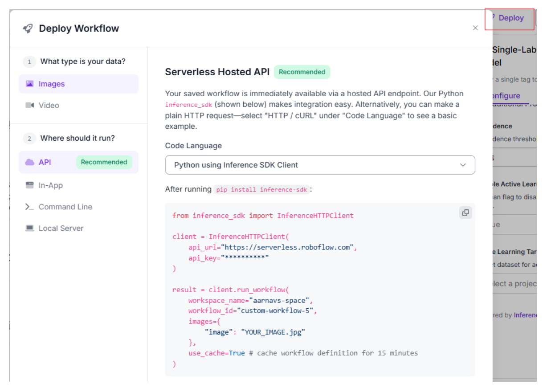Click the Deploy button behind dialog
The image size is (547, 392).
(510, 18)
